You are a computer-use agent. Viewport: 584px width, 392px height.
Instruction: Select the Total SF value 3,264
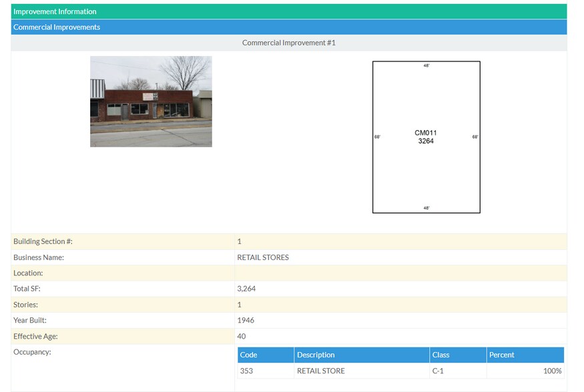pos(246,289)
